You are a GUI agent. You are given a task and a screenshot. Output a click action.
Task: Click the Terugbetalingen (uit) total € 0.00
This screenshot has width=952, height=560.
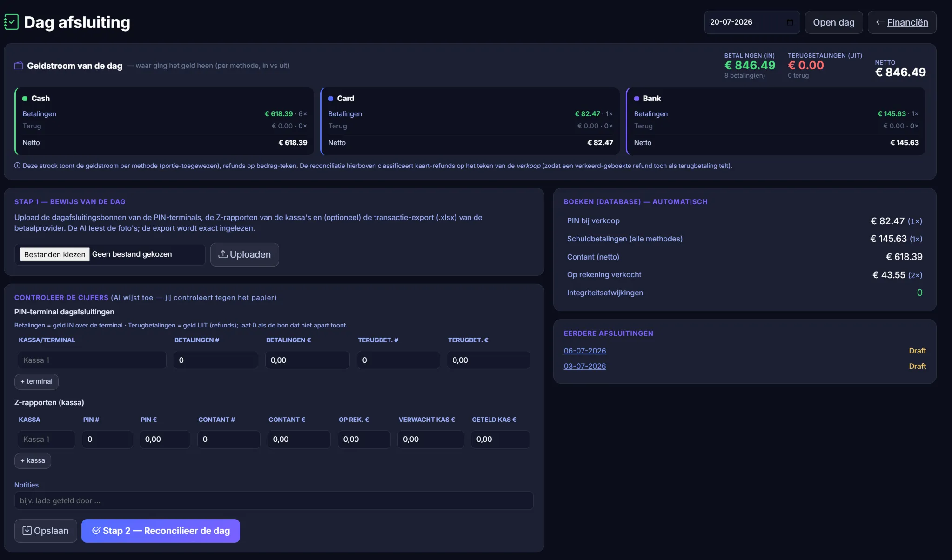(805, 65)
